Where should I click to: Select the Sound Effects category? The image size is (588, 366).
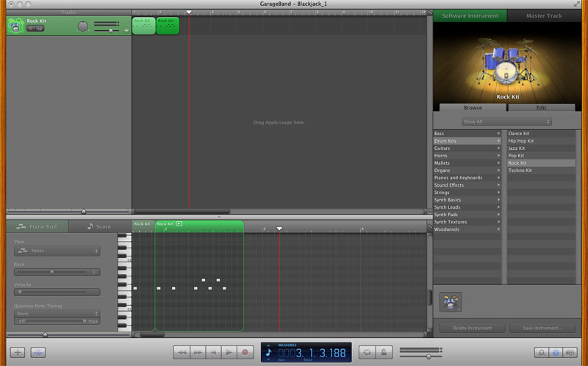(x=467, y=185)
